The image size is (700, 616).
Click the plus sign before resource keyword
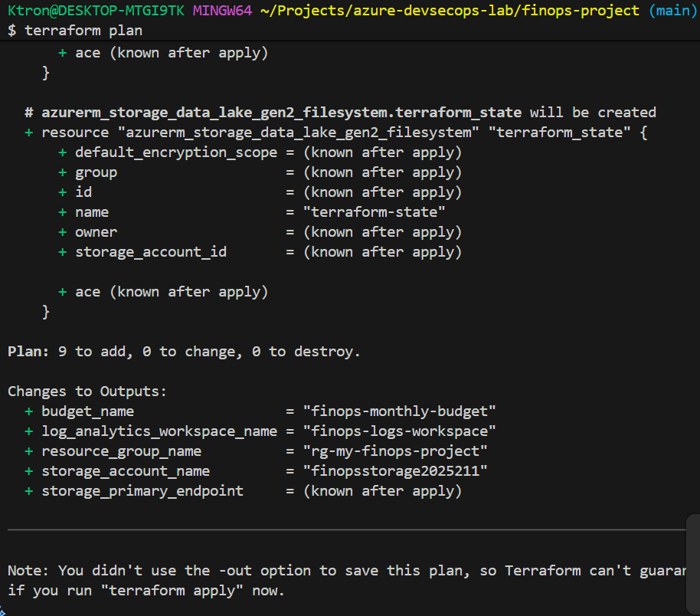[29, 133]
